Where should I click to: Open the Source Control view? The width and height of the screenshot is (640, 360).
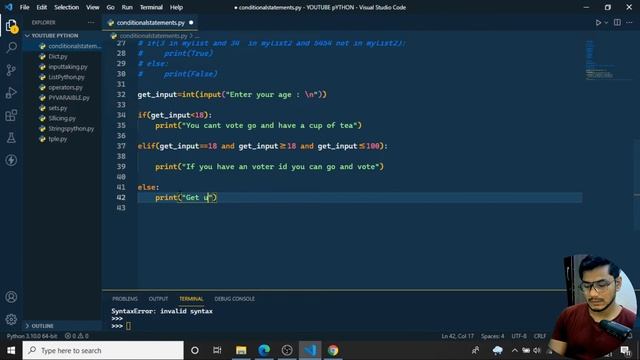pyautogui.click(x=11, y=70)
